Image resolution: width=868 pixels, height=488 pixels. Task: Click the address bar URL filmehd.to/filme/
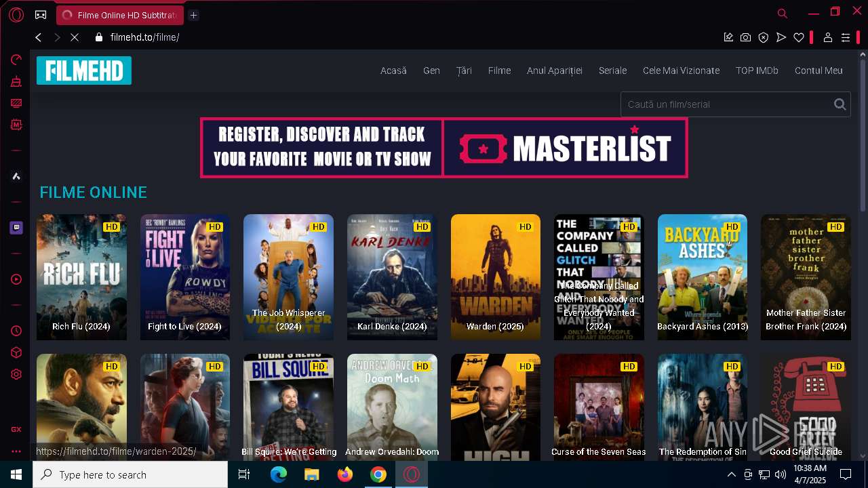pos(144,37)
